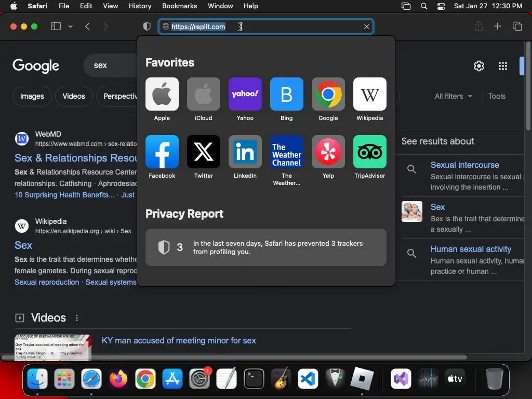Show the Safari sidebar

click(56, 26)
